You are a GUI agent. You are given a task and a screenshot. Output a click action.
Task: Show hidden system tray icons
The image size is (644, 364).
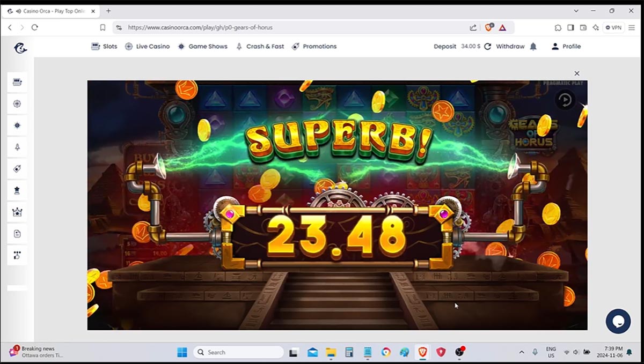(x=522, y=352)
